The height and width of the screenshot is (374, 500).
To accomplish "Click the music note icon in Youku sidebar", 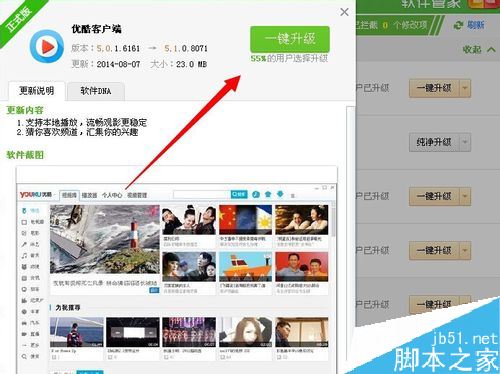I will pyautogui.click(x=24, y=256).
